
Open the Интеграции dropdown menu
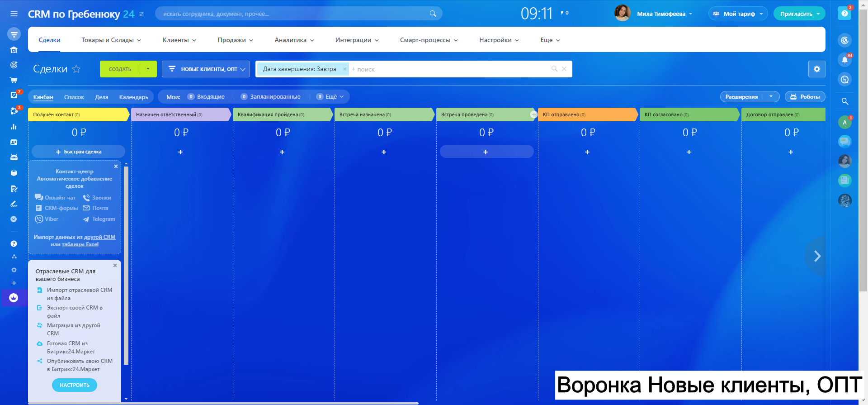point(357,40)
